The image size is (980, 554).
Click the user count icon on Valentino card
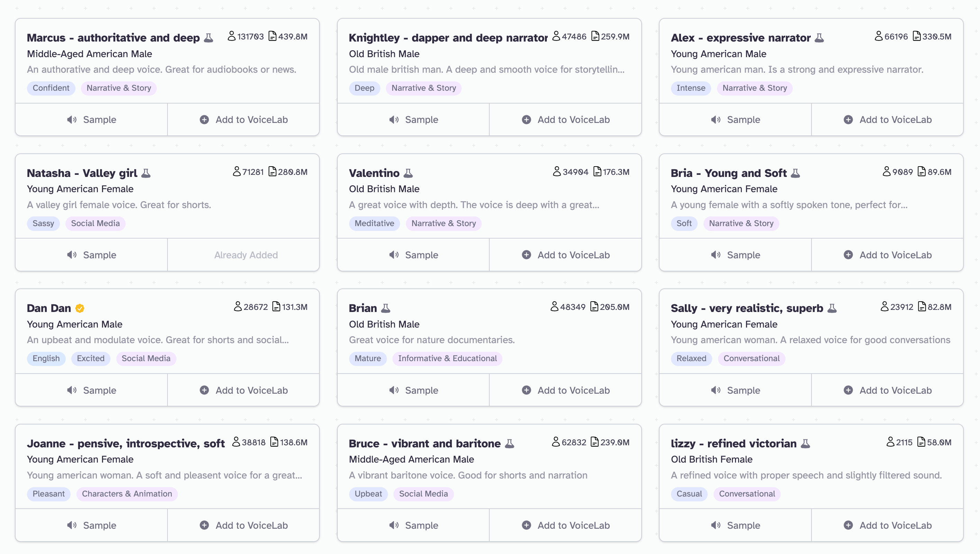[556, 172]
